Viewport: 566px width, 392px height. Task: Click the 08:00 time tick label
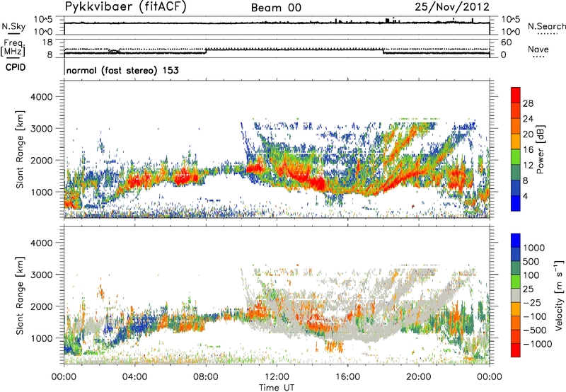point(206,377)
